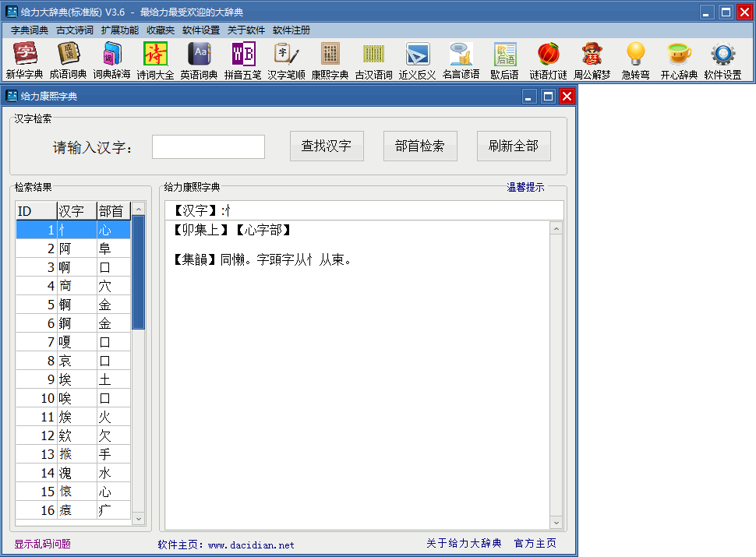The height and width of the screenshot is (557, 756).
Task: Launch the 诗词大全 poetry tool
Action: pos(155,61)
